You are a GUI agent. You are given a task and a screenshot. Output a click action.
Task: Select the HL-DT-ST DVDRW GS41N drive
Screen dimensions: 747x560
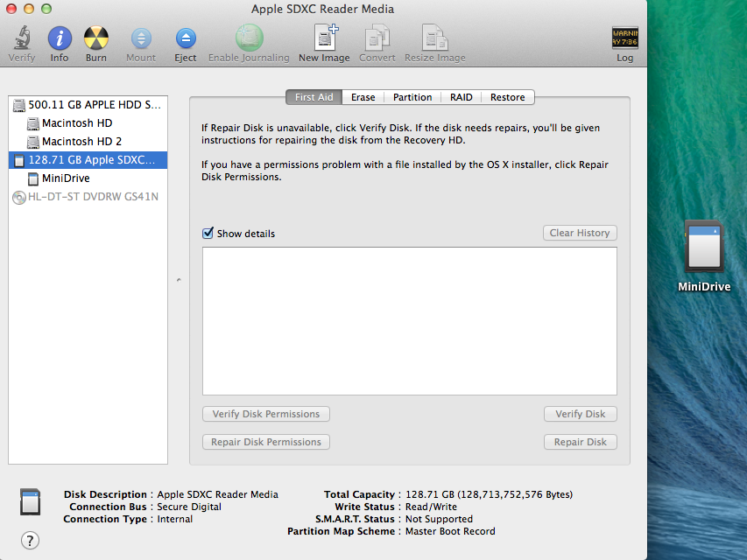tap(88, 197)
